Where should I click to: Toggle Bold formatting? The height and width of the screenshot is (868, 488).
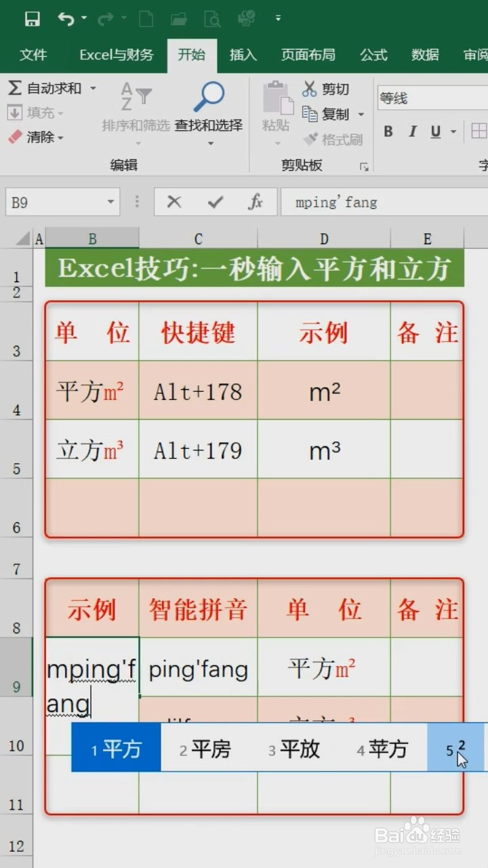click(x=388, y=132)
